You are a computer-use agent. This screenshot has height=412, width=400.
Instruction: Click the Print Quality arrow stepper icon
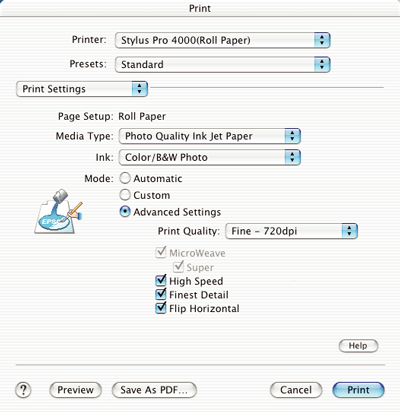349,231
